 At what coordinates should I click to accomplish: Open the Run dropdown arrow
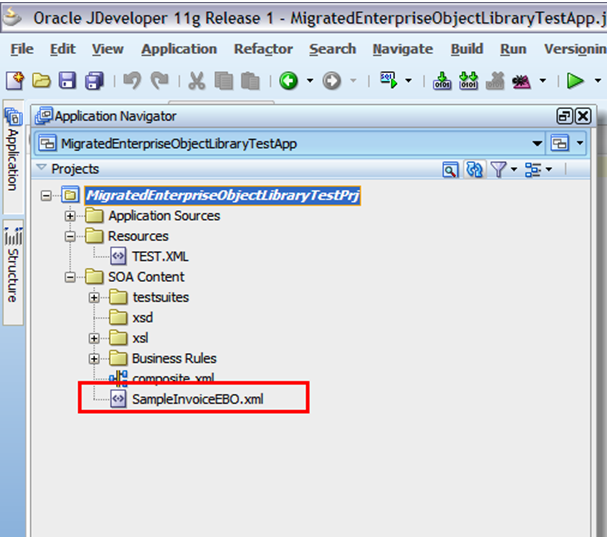click(x=598, y=81)
